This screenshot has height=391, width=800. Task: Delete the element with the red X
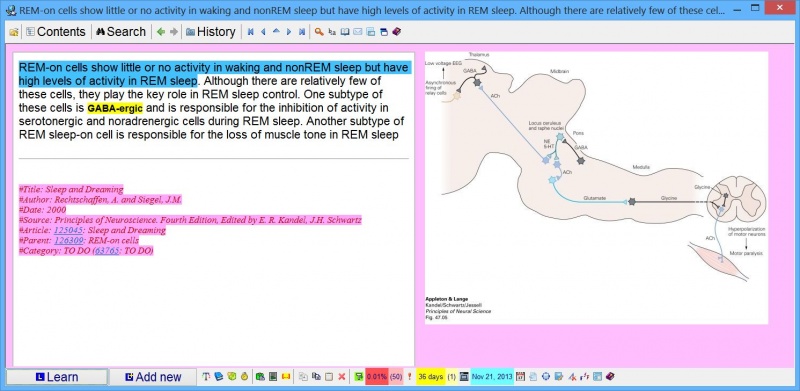click(x=342, y=377)
